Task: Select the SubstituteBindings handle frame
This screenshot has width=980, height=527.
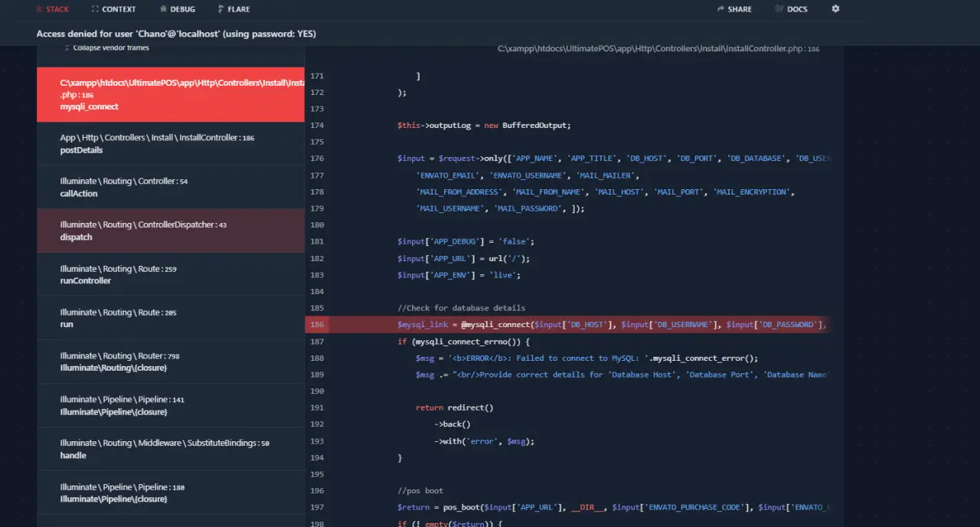Action: pyautogui.click(x=171, y=449)
